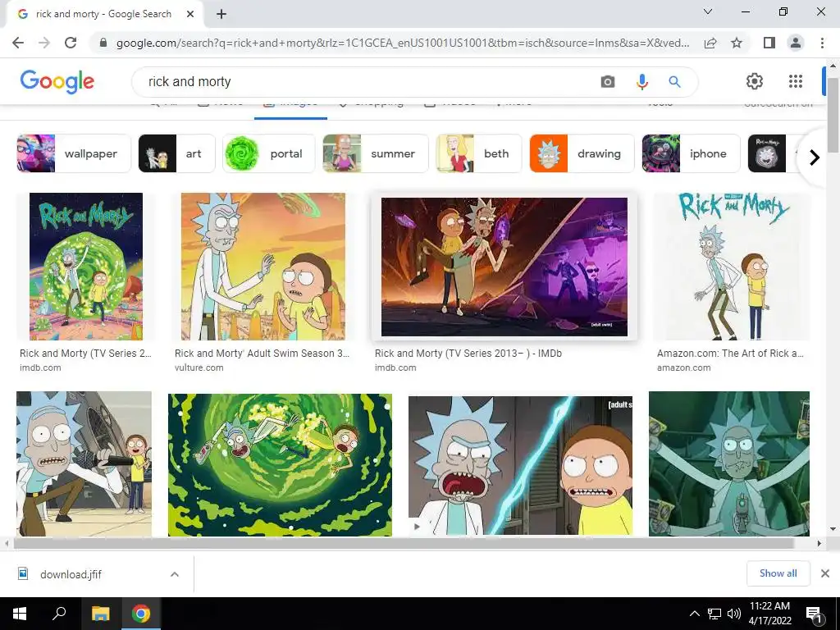Expand download.jfif options chevron

click(x=175, y=574)
